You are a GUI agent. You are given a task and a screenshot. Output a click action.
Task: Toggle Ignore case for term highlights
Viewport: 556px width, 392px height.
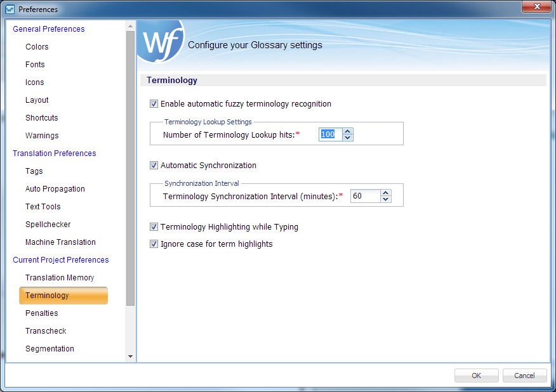click(x=154, y=244)
